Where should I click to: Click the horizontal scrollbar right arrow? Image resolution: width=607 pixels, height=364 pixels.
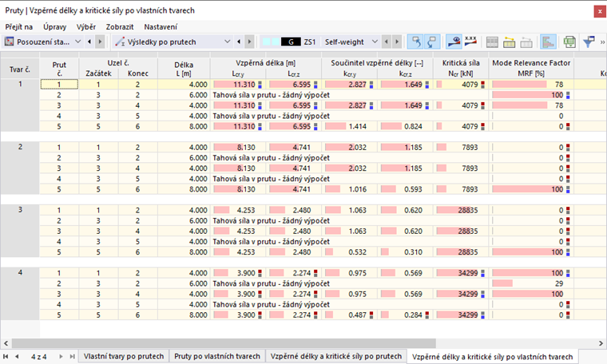[x=601, y=343]
